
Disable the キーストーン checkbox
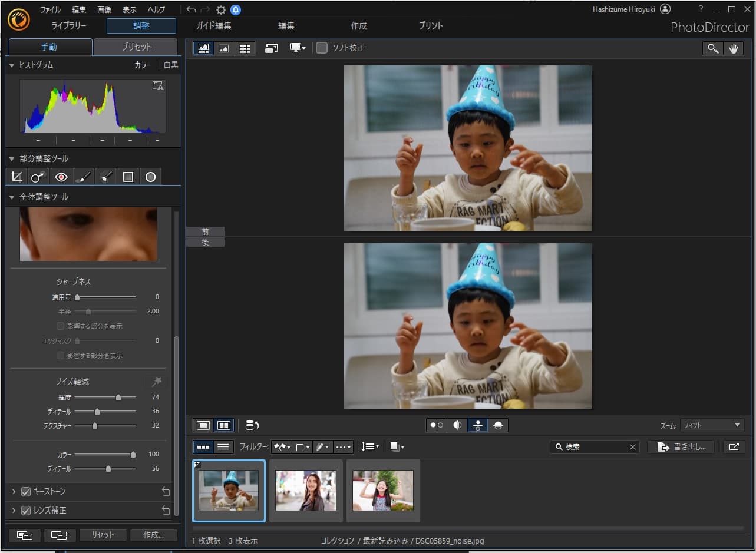click(x=25, y=491)
